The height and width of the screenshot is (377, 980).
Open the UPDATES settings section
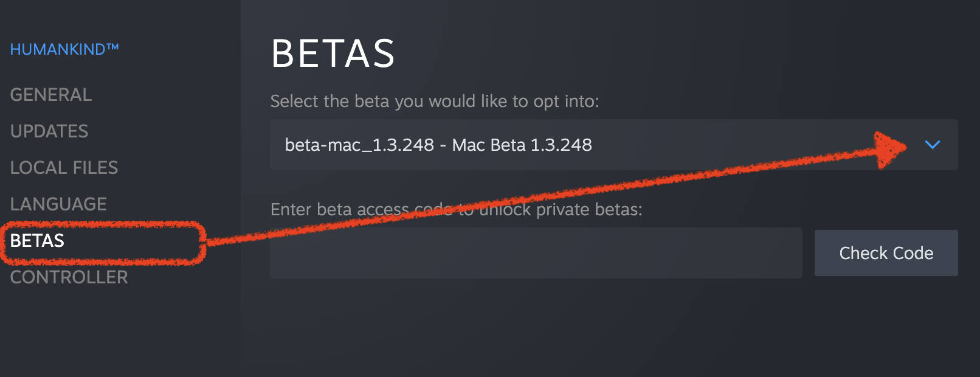49,131
